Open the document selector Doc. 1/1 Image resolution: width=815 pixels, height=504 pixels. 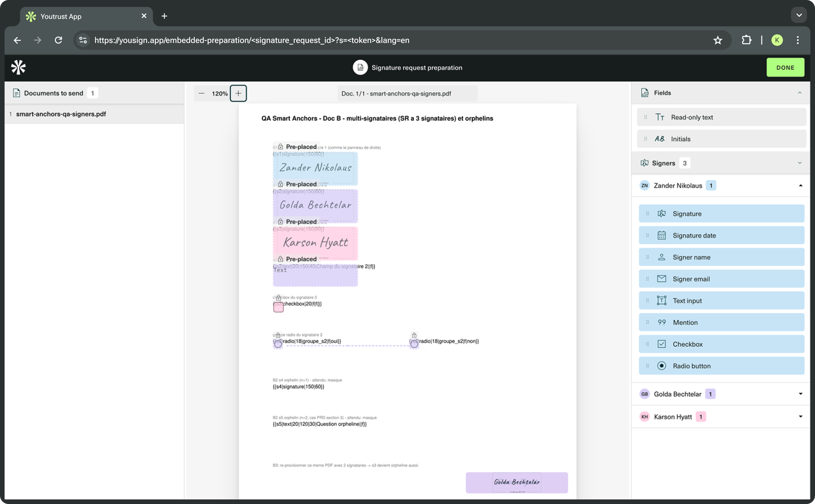407,93
